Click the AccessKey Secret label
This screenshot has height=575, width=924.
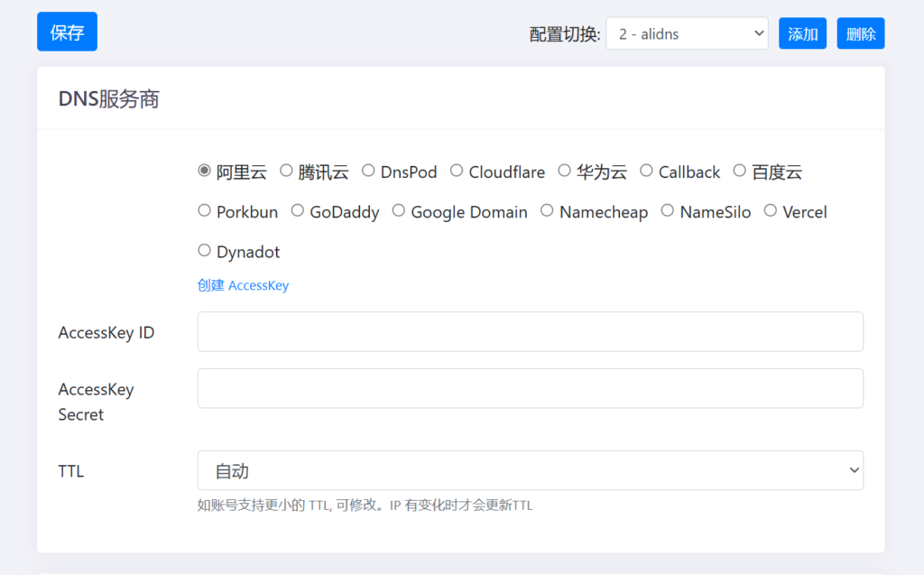96,402
